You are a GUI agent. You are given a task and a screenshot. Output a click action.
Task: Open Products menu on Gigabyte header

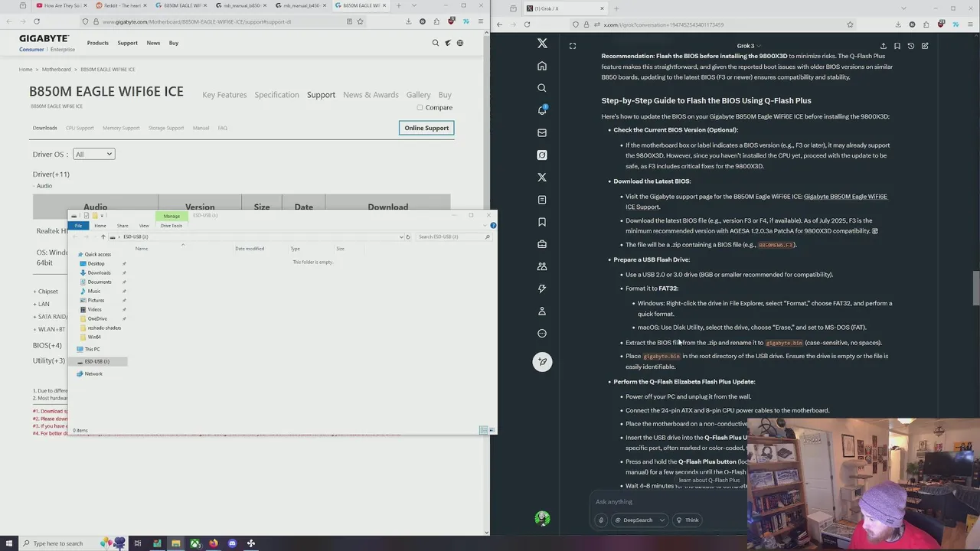pos(97,43)
